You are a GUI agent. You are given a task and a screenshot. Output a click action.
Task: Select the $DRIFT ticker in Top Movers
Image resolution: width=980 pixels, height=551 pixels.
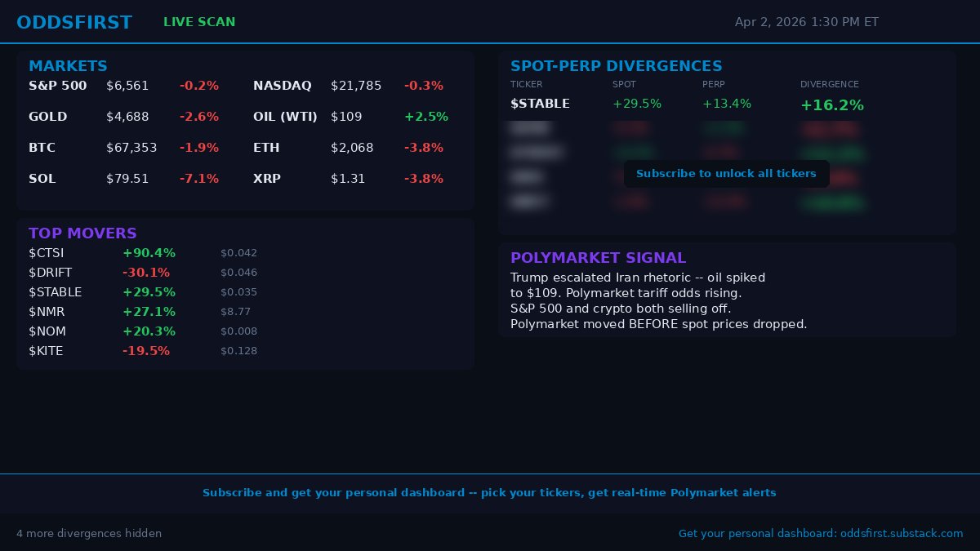click(50, 273)
